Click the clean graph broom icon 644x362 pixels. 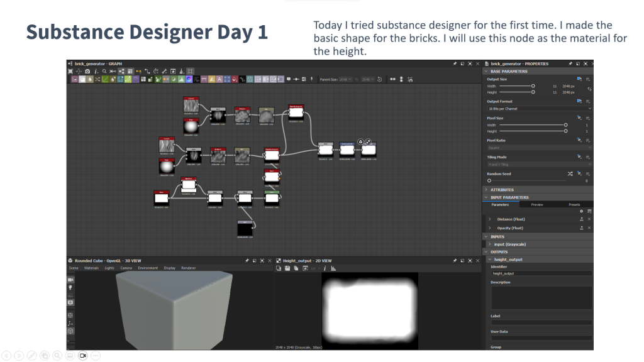(x=182, y=72)
